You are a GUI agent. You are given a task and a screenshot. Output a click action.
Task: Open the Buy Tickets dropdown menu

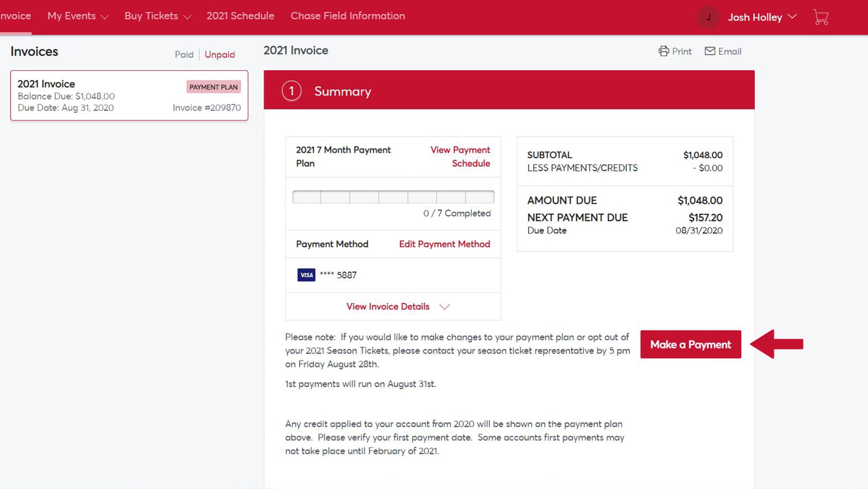[x=157, y=16]
